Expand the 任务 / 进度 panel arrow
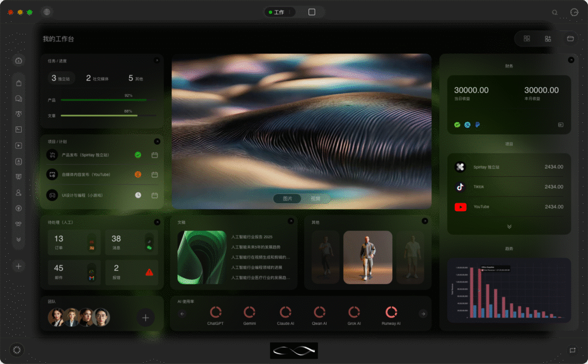 click(x=157, y=60)
